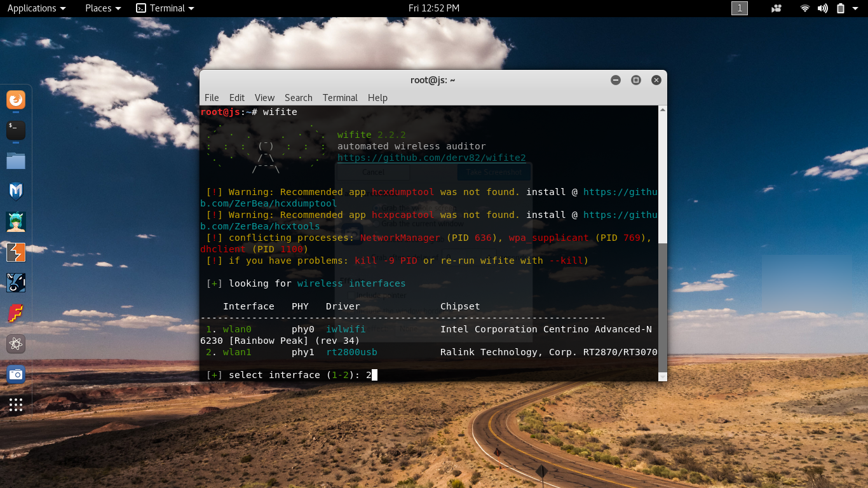The height and width of the screenshot is (488, 868).
Task: Click the 'automated wireless auditor' text
Action: tap(411, 146)
